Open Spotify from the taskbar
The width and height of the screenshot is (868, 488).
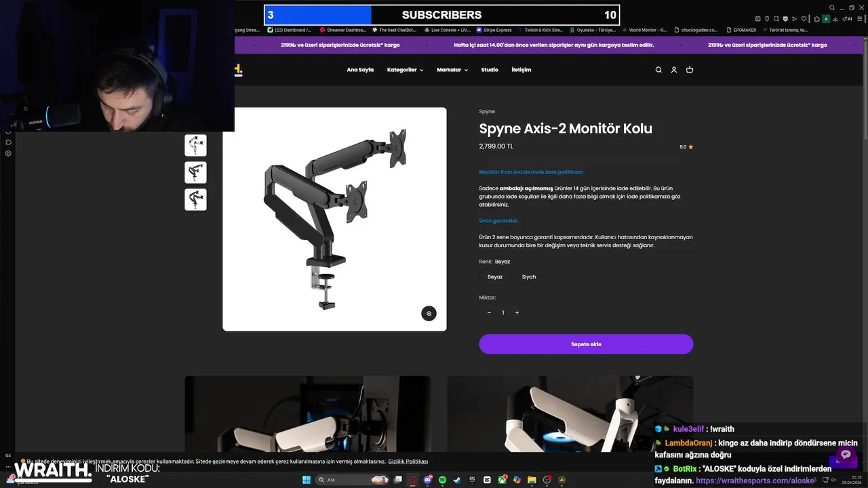[x=442, y=480]
